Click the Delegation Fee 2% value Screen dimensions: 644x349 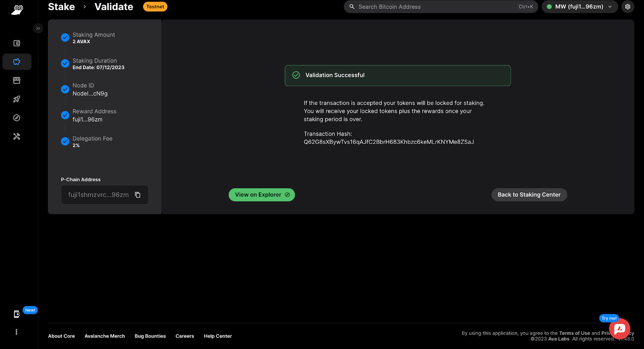coord(76,145)
